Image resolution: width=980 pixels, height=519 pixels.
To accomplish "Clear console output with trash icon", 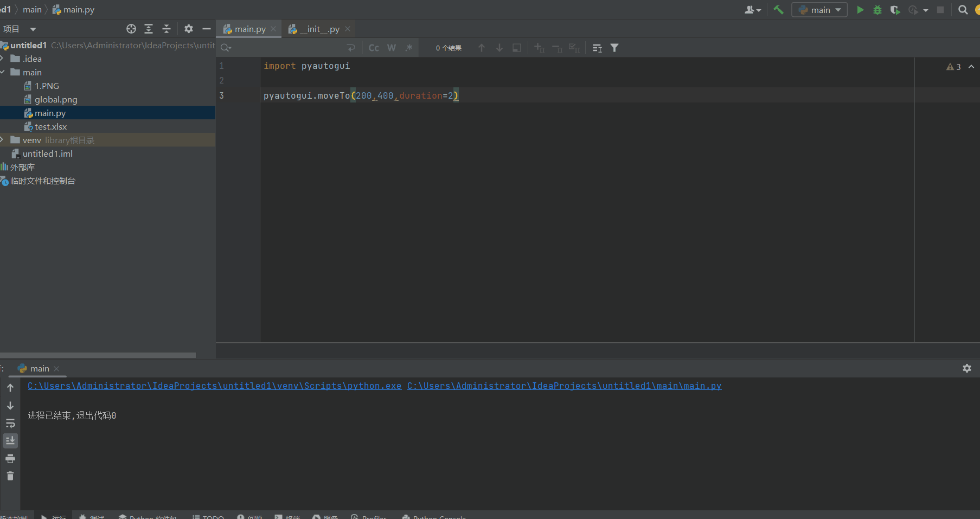I will click(x=10, y=476).
